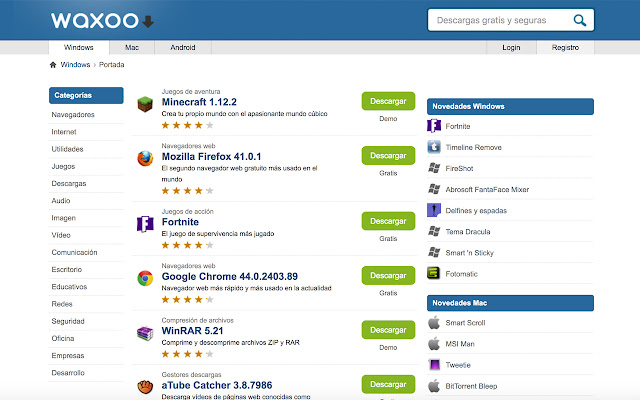Click the Fortnite icon in main list
Viewport: 640px width, 400px height.
pos(145,224)
